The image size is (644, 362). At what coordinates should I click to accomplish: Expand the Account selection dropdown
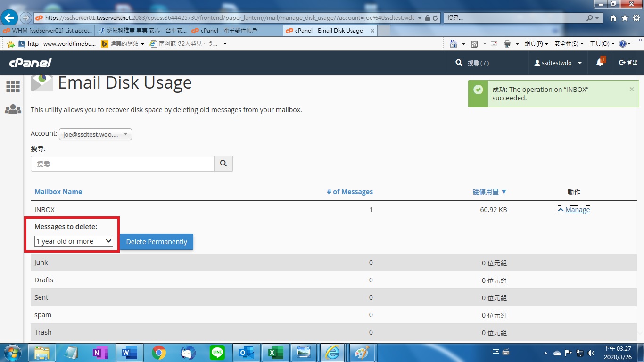click(x=95, y=134)
